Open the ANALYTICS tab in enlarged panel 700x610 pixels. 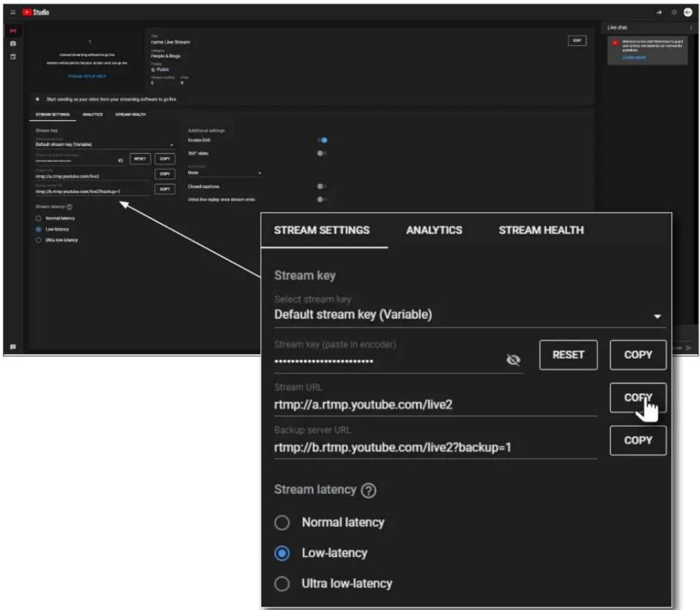(x=434, y=230)
